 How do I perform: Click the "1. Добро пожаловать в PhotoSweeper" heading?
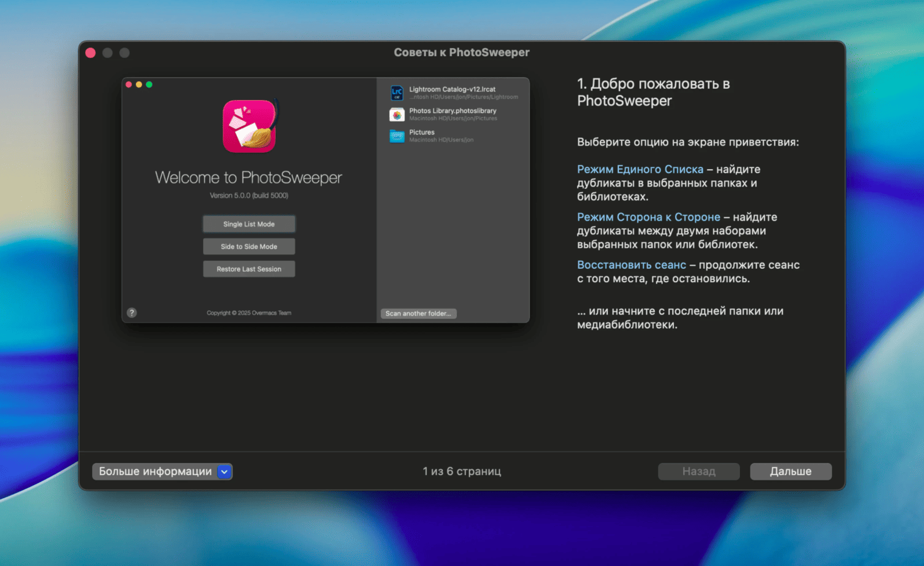654,92
